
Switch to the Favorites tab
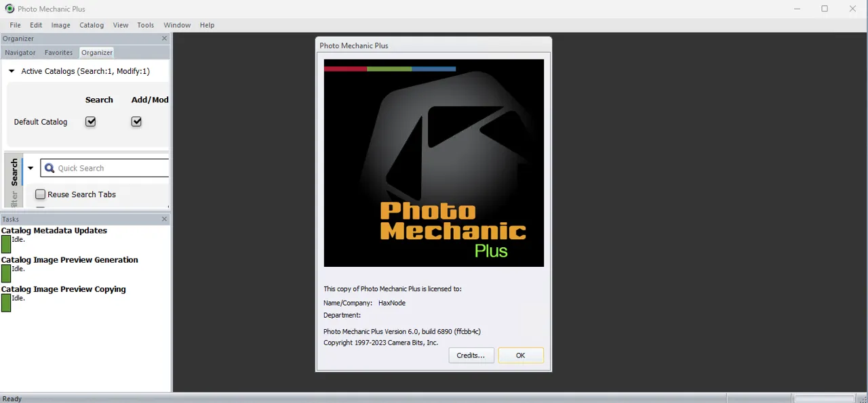click(59, 52)
